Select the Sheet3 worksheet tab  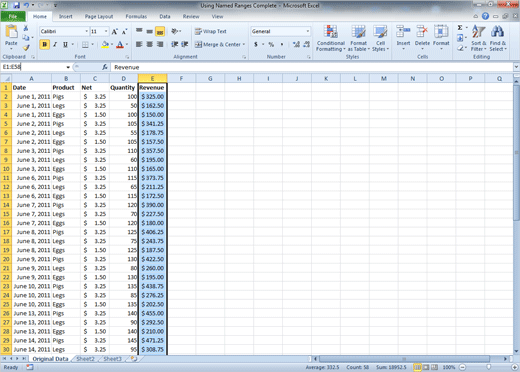113,359
